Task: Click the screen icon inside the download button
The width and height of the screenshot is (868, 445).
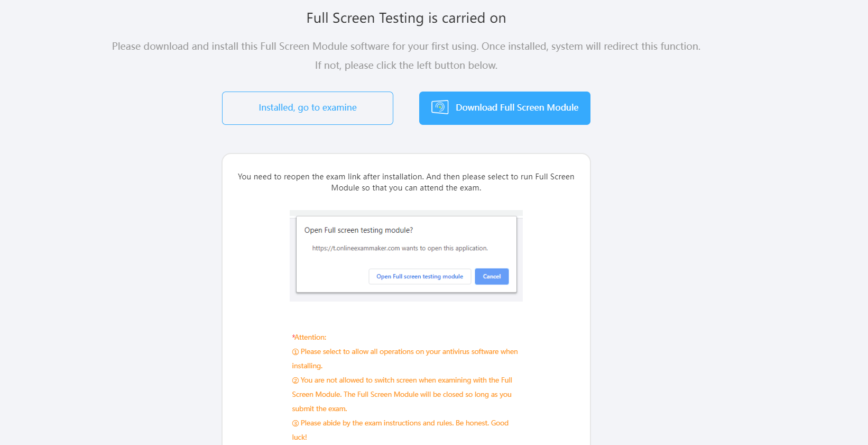Action: [440, 107]
